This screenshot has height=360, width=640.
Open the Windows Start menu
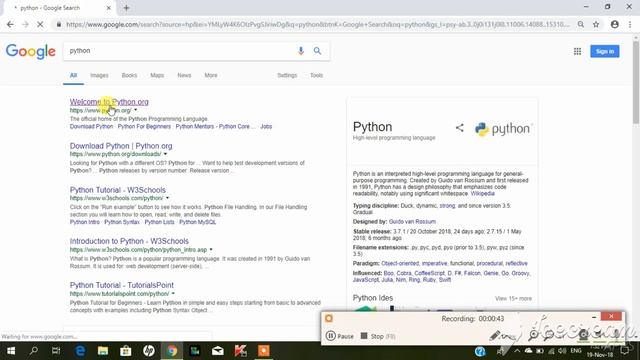pos(11,351)
